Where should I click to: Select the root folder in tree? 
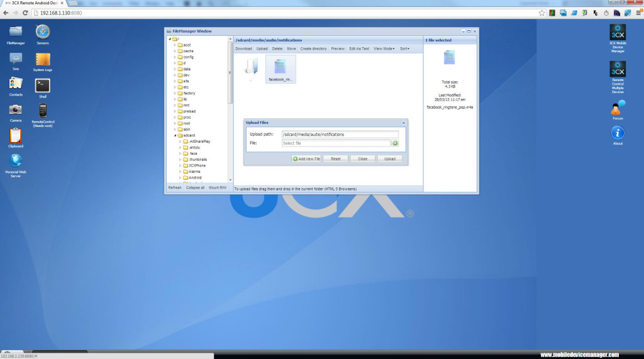(x=187, y=123)
